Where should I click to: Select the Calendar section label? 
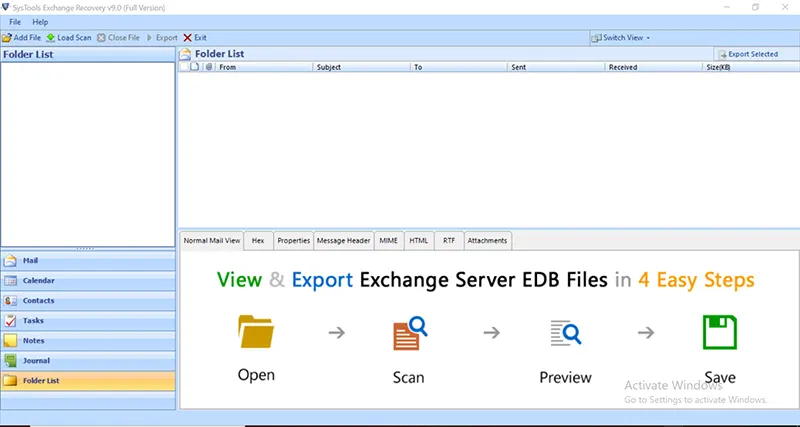click(39, 281)
